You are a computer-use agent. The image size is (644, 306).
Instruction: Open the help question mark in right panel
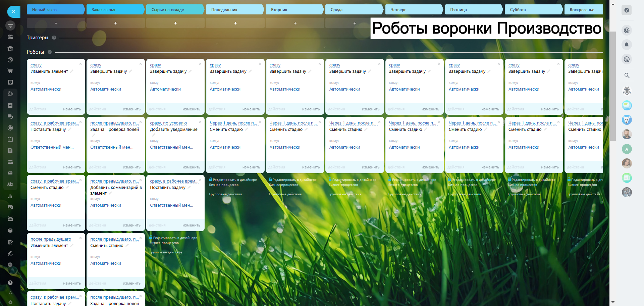(626, 10)
